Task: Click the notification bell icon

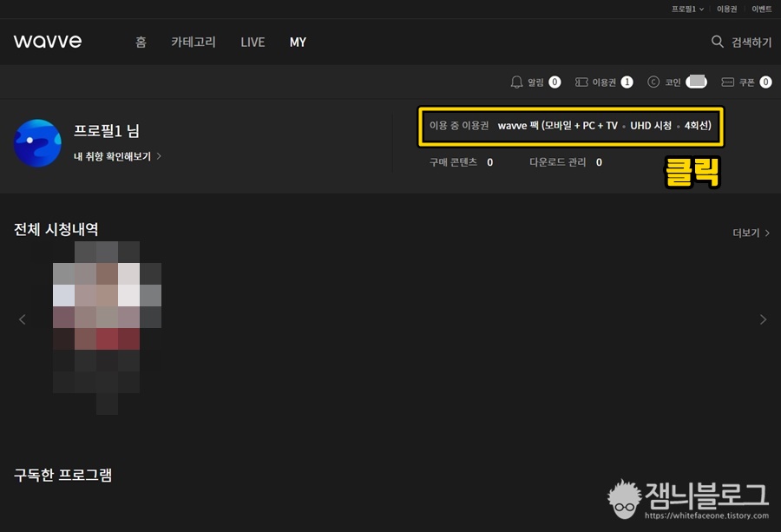Action: 516,82
